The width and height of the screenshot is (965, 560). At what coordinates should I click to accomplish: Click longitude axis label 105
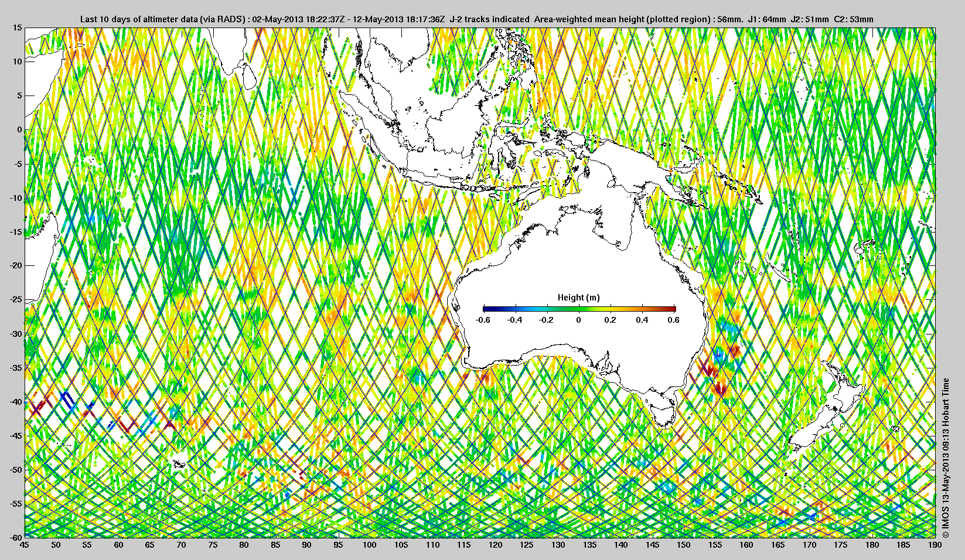[x=401, y=545]
